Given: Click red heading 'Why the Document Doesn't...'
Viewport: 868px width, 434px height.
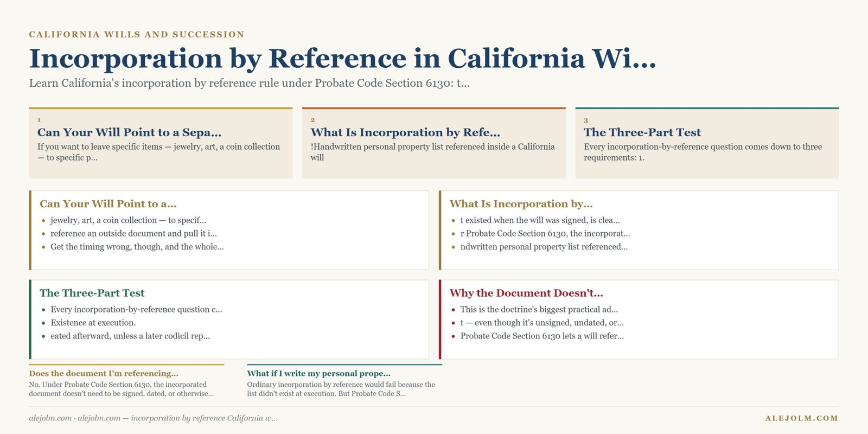Looking at the screenshot, I should (526, 293).
